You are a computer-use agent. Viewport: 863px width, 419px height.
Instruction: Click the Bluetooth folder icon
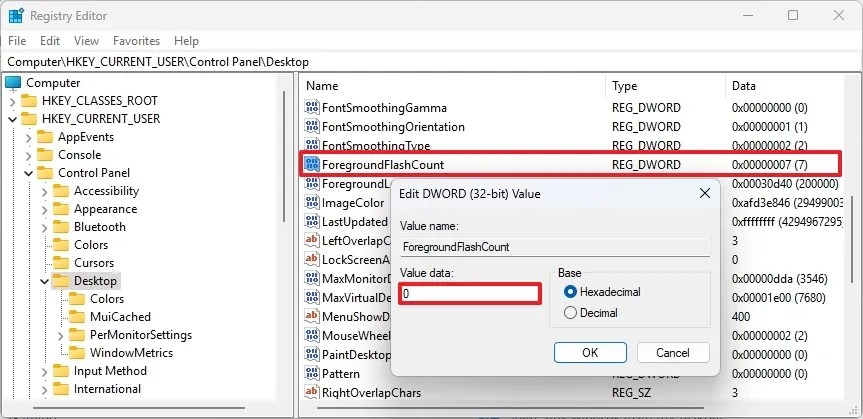coord(61,227)
